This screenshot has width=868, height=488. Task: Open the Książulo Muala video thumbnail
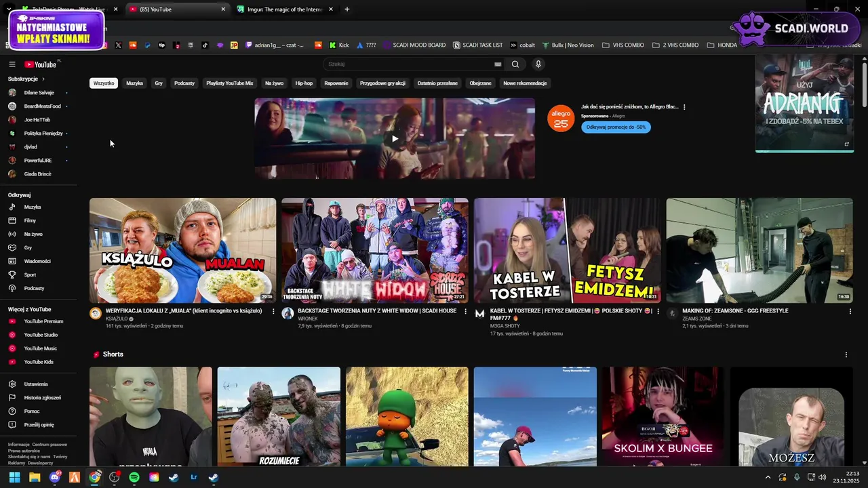click(x=182, y=250)
